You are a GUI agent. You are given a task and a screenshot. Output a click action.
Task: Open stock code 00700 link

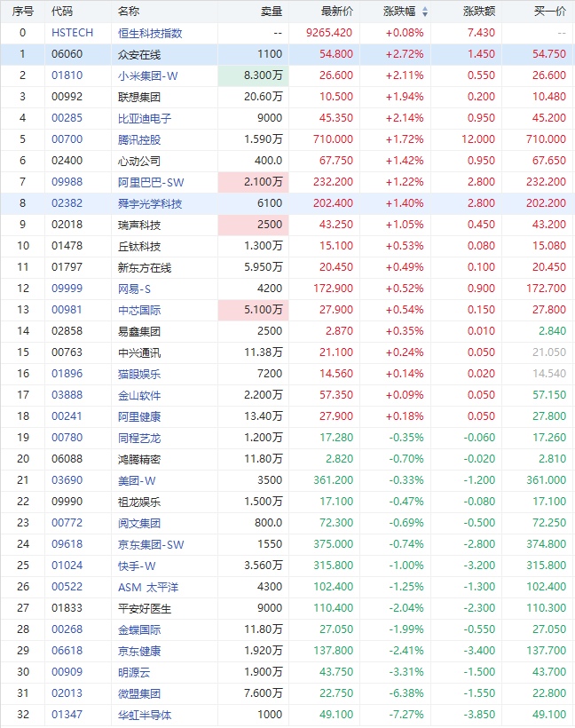click(67, 139)
